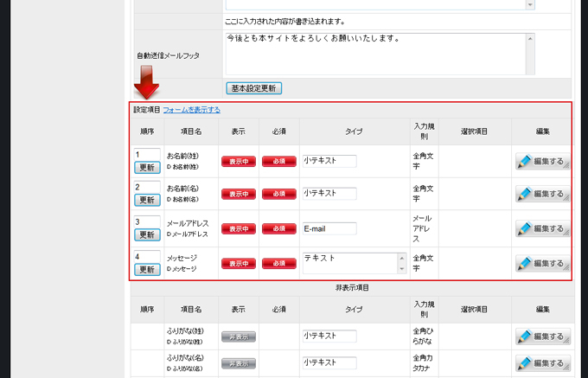The height and width of the screenshot is (378, 588).
Task: Click the edit button for ふりがな(名) row
Action: [542, 364]
